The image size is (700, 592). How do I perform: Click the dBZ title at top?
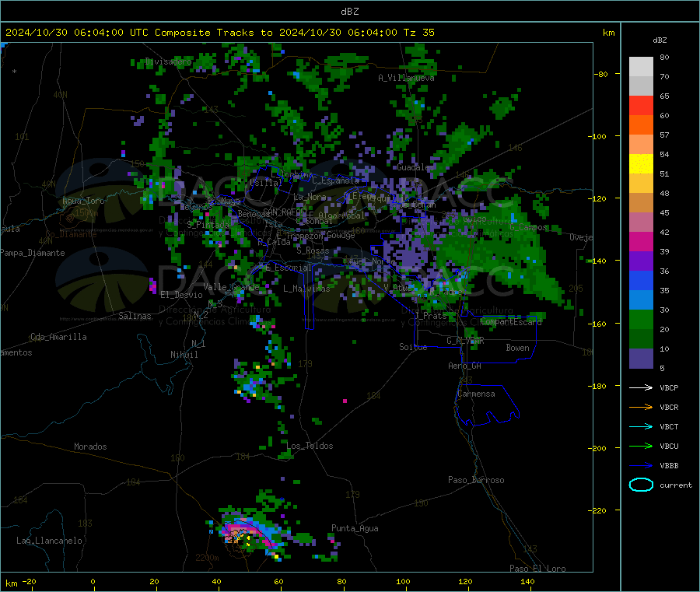tap(349, 12)
